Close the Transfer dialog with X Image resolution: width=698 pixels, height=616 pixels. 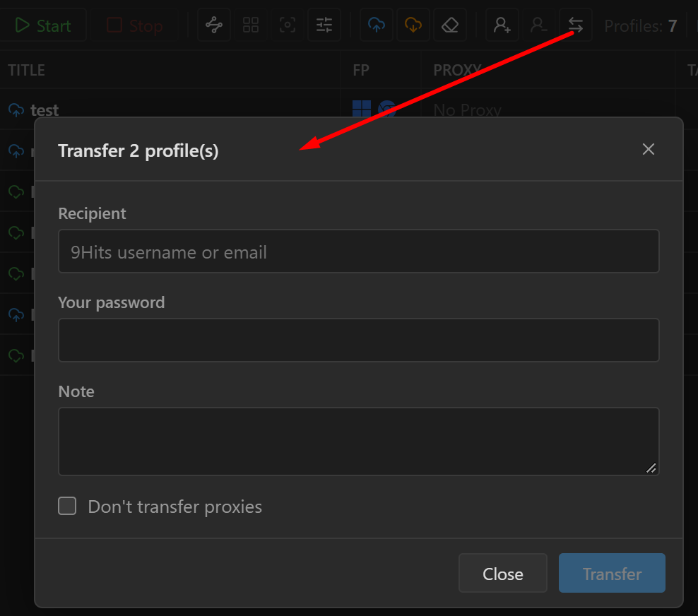[x=648, y=149]
